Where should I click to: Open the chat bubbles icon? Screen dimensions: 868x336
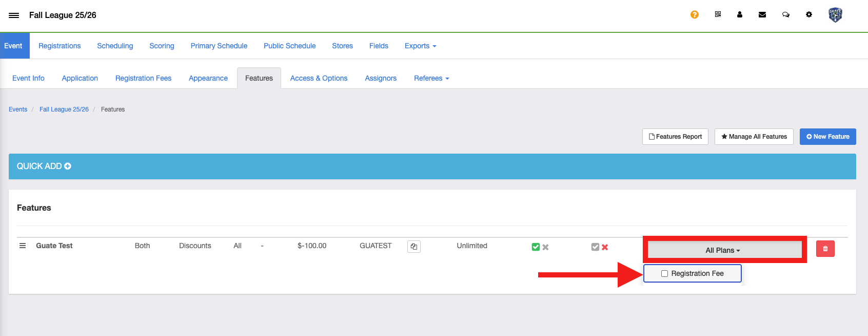[x=785, y=15]
